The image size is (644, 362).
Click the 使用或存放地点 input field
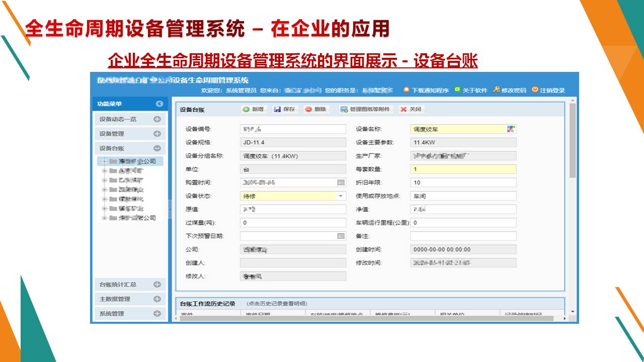(x=463, y=196)
